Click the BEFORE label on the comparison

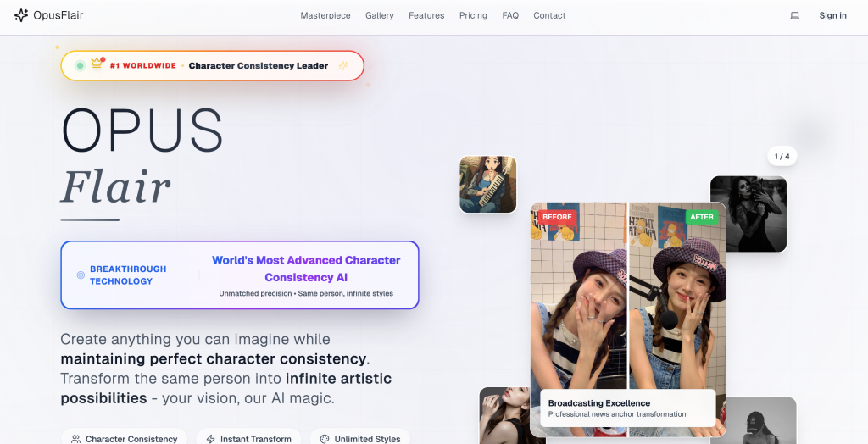pos(557,217)
